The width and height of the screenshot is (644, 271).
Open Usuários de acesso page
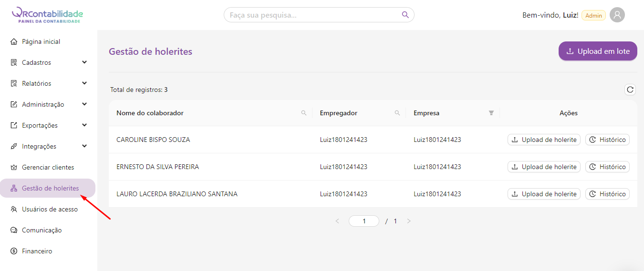50,209
